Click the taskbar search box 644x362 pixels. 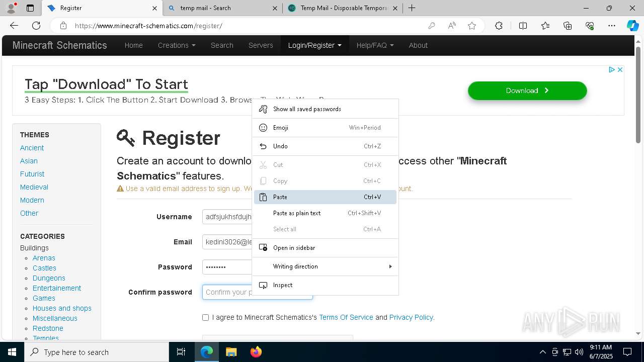[x=97, y=352]
